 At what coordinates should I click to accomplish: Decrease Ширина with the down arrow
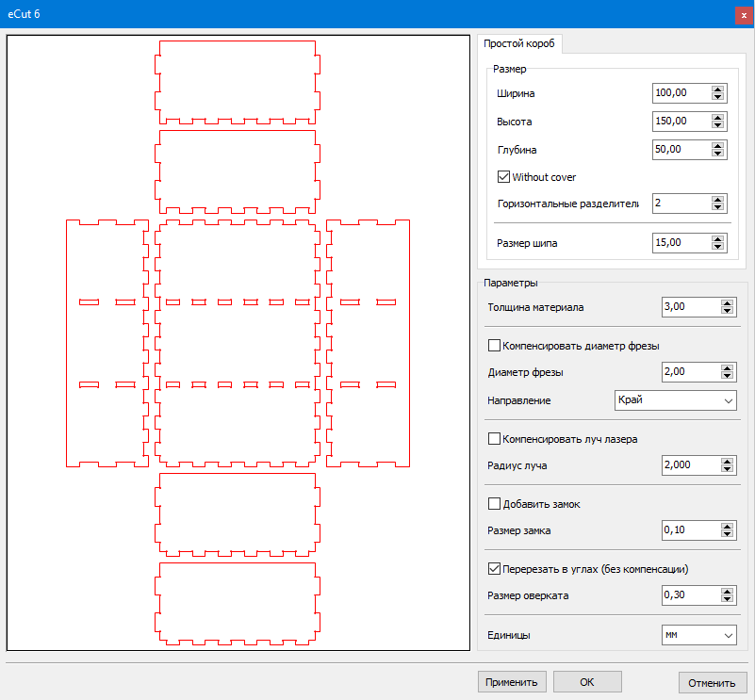point(718,96)
